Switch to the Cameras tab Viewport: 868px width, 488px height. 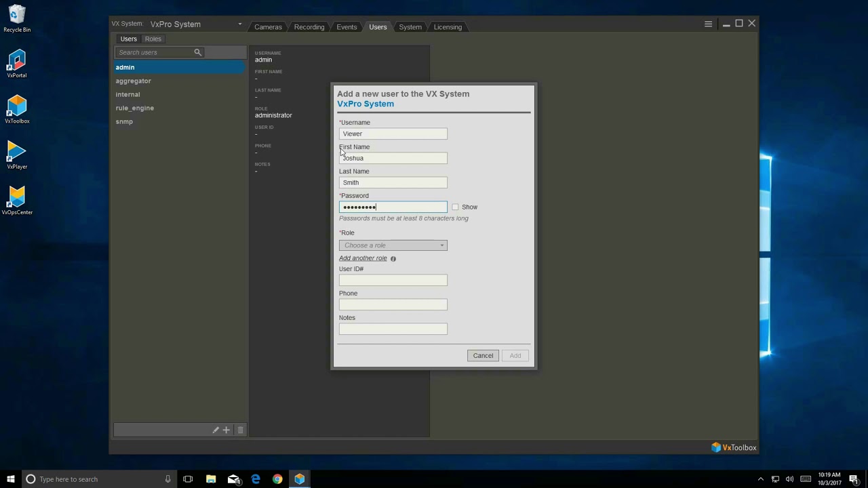(x=268, y=27)
